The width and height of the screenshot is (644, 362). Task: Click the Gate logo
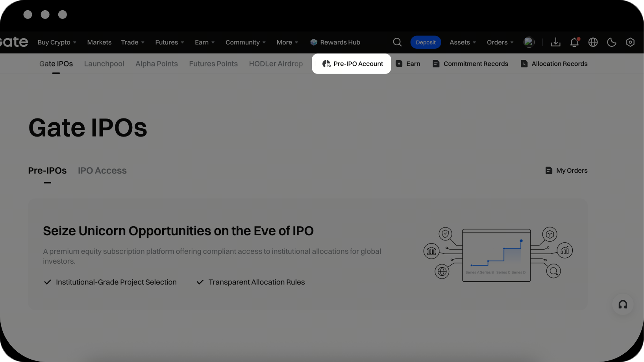point(14,42)
